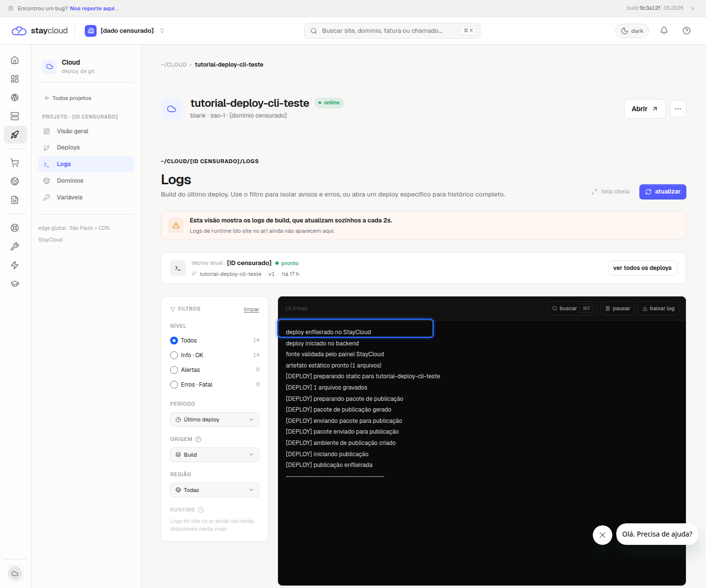Click limpar to clear filters
This screenshot has width=706, height=588.
coord(252,309)
